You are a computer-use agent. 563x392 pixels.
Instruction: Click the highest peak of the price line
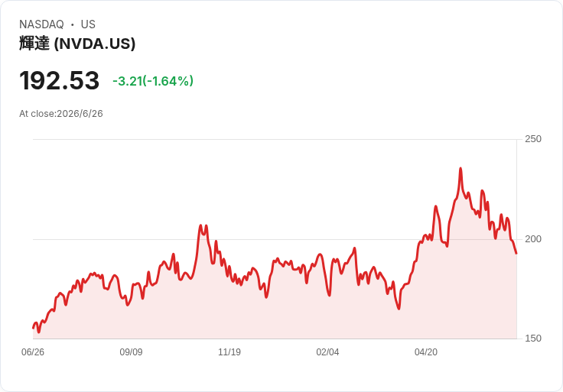click(x=460, y=168)
